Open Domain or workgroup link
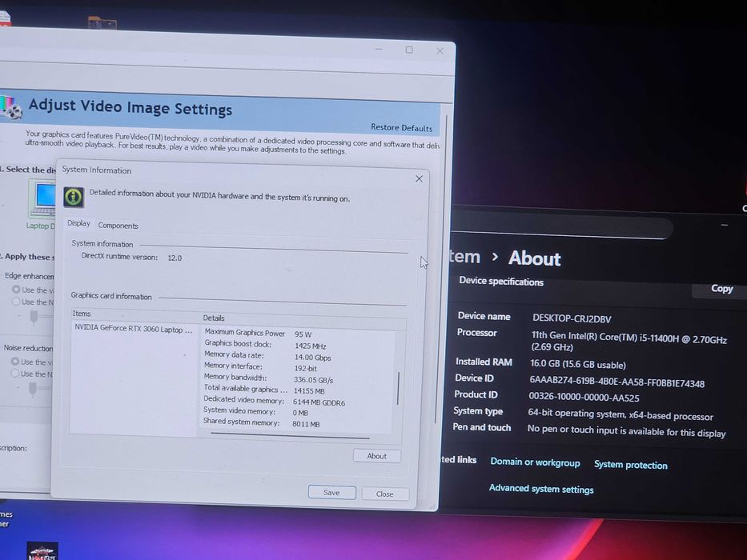 pyautogui.click(x=535, y=462)
